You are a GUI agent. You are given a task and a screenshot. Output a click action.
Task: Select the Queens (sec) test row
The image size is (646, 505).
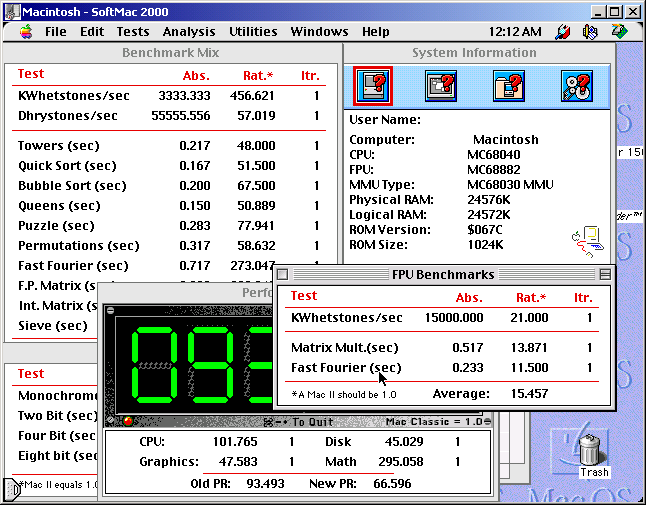point(169,206)
